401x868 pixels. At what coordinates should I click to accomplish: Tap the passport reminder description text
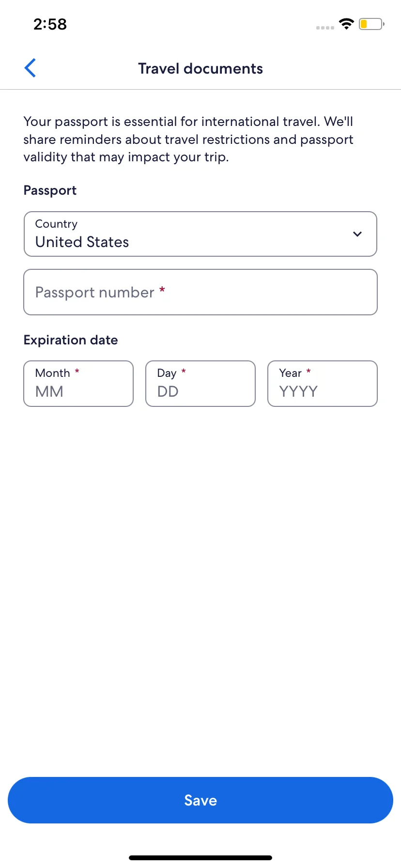point(188,139)
